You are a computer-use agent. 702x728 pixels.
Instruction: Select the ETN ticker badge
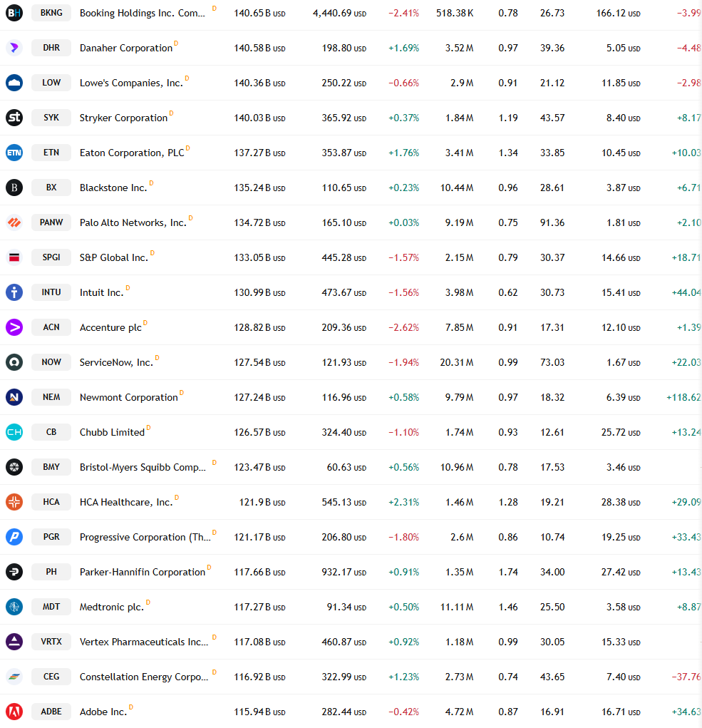click(51, 153)
